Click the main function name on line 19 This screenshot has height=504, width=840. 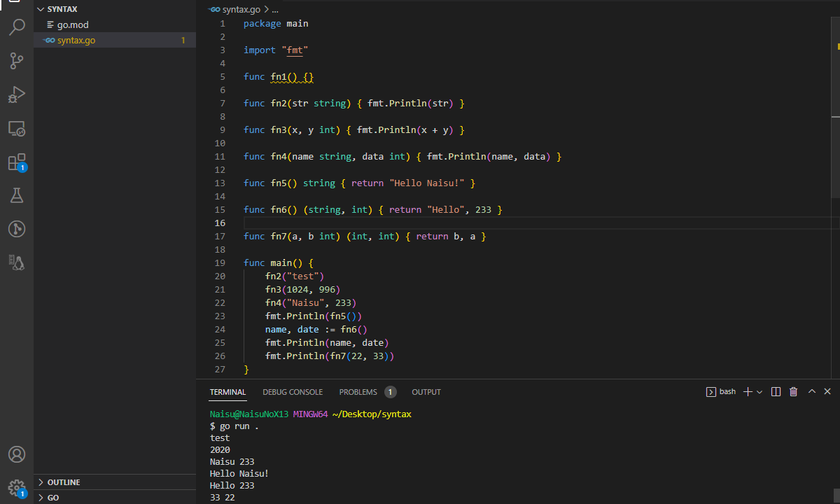pyautogui.click(x=281, y=263)
